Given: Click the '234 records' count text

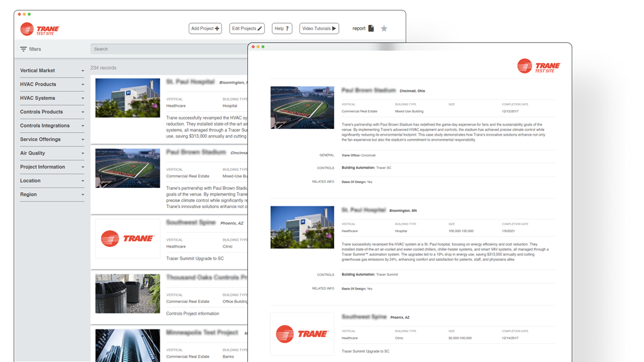Looking at the screenshot, I should (104, 68).
